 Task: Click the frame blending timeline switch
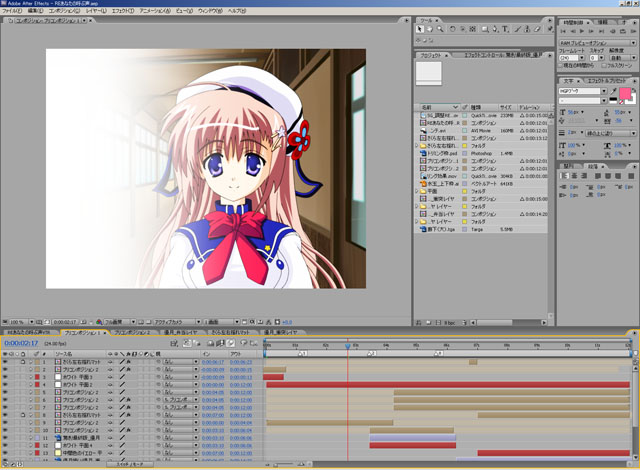(x=220, y=344)
